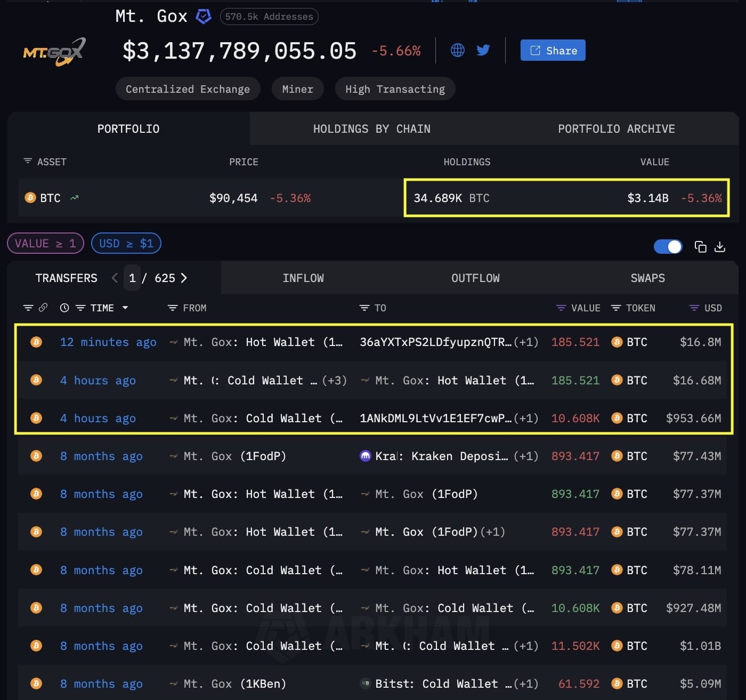The width and height of the screenshot is (746, 700).
Task: Remove the USD ≥ $1 filter chip
Action: pyautogui.click(x=126, y=243)
